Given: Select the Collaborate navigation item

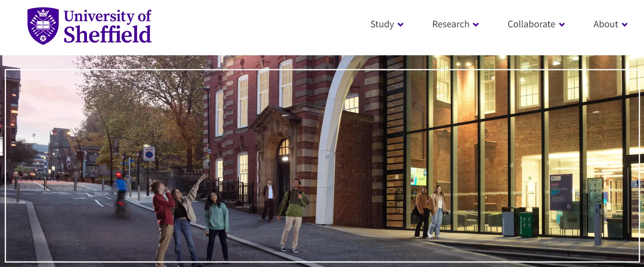Looking at the screenshot, I should pos(531,24).
